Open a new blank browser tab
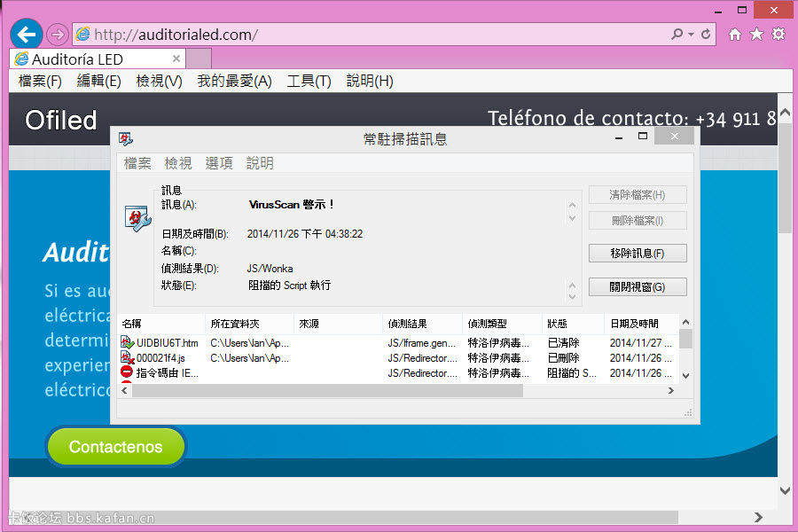 click(x=199, y=59)
